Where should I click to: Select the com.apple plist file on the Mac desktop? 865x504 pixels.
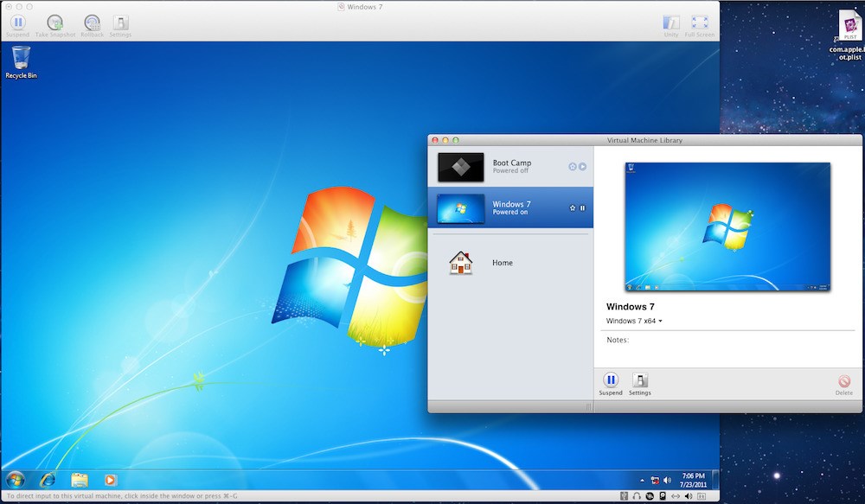tap(849, 35)
